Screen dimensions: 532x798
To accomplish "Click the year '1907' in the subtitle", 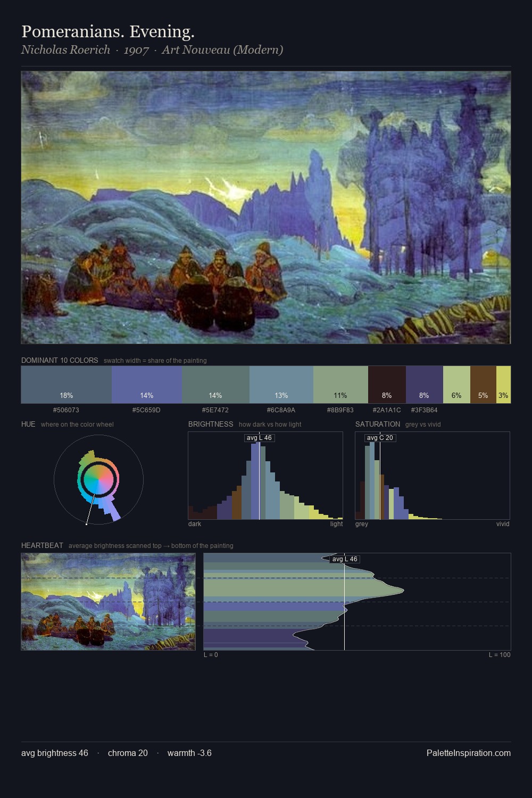I will click(x=136, y=50).
